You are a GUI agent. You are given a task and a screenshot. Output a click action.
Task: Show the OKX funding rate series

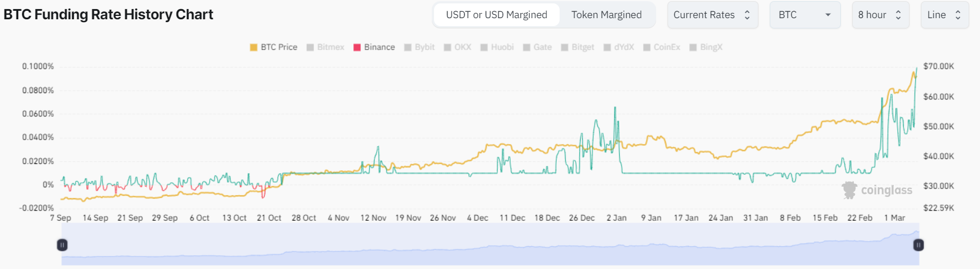click(457, 47)
